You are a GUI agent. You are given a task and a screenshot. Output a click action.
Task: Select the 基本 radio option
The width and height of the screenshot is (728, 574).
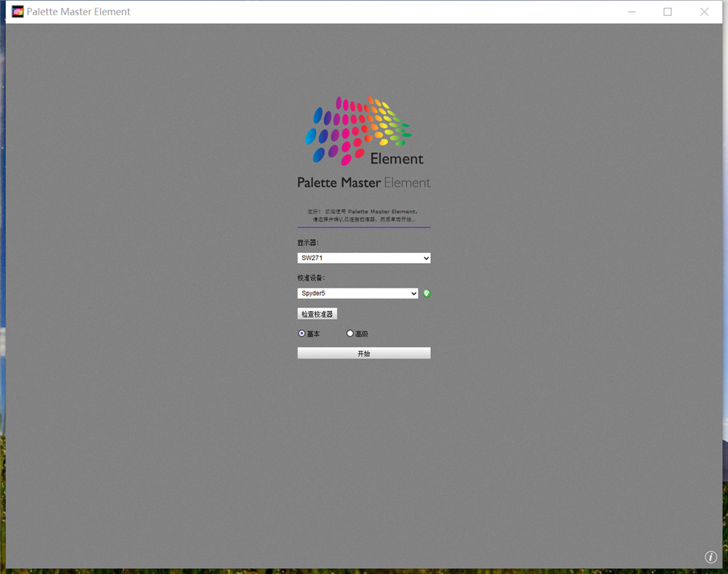click(x=302, y=334)
